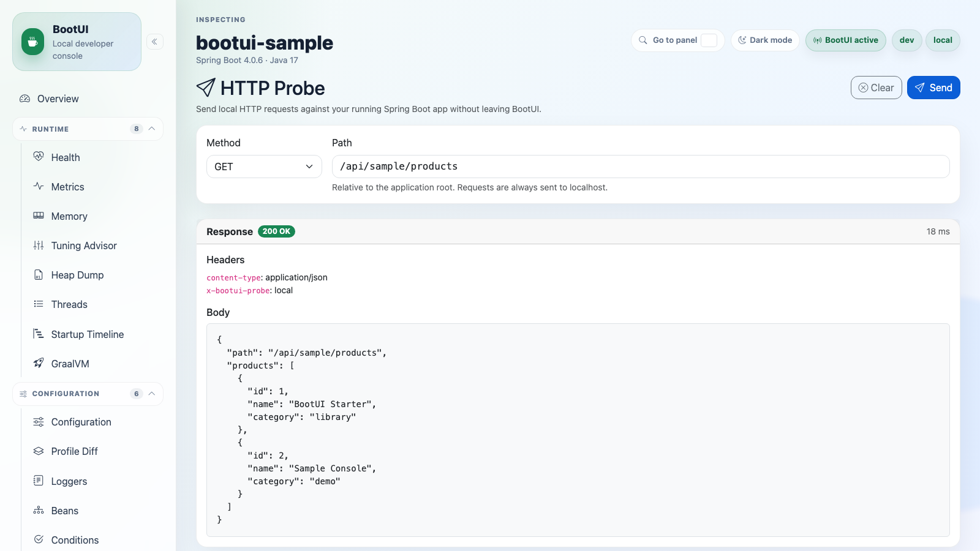Screen dimensions: 980x551
Task: Click the Health heartbeat icon
Action: [39, 157]
